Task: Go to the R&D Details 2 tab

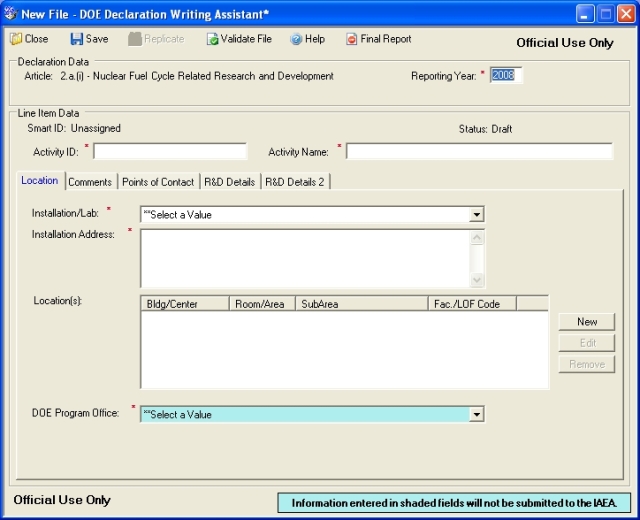Action: tap(295, 182)
